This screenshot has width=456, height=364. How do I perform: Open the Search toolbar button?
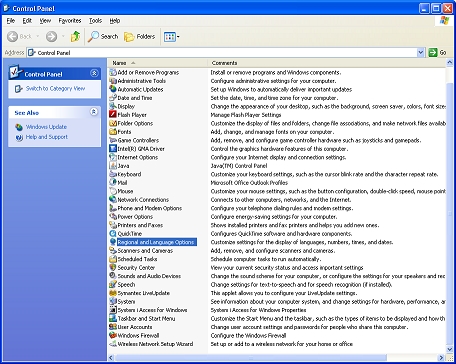click(x=103, y=36)
